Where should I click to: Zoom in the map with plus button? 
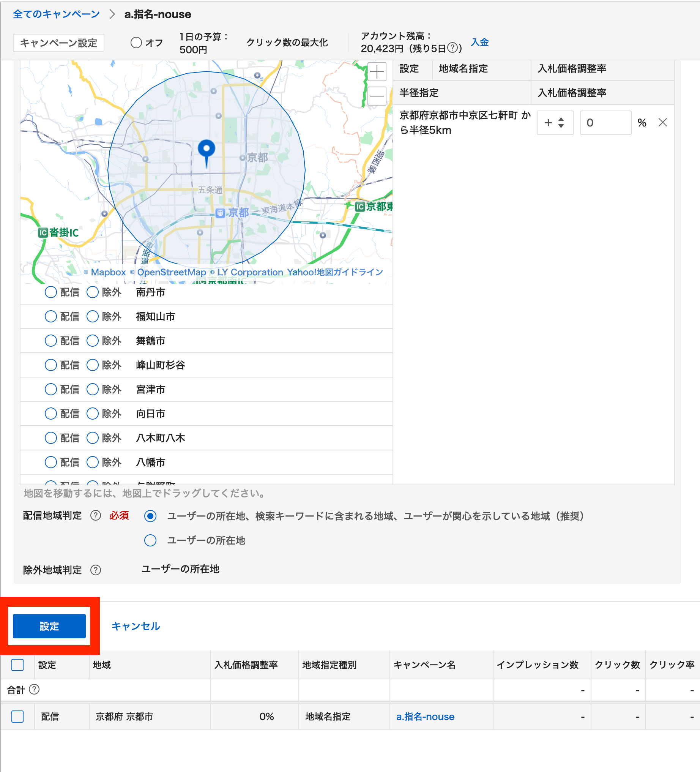377,72
